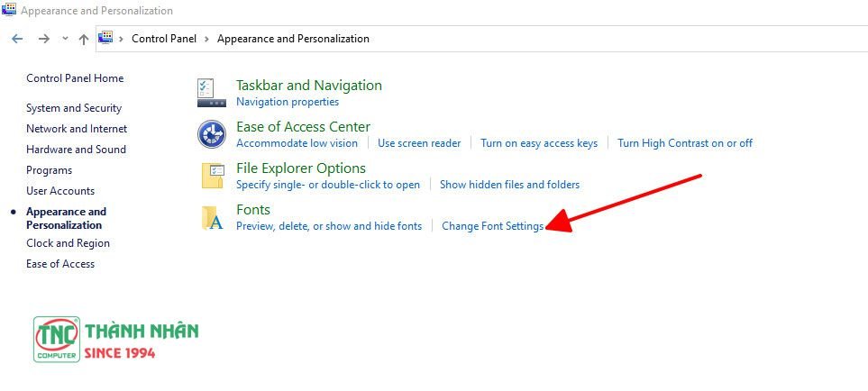Open Turn High Contrast on or off
868x391 pixels.
pyautogui.click(x=684, y=143)
